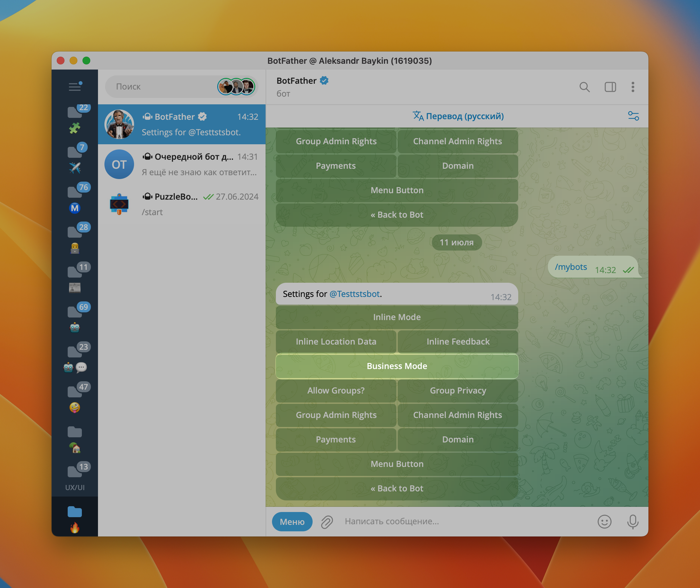Open the hamburger main menu

point(75,87)
